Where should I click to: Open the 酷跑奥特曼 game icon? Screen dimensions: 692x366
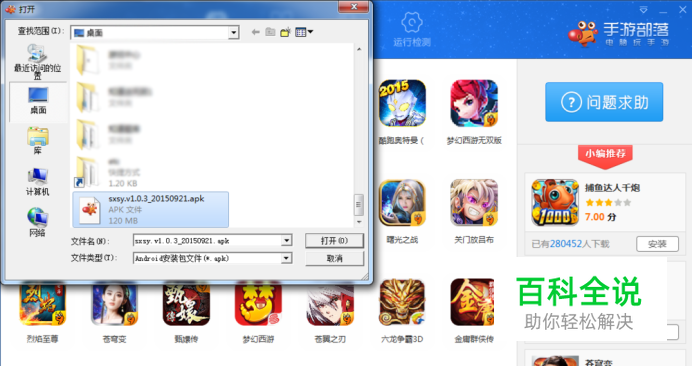point(402,104)
